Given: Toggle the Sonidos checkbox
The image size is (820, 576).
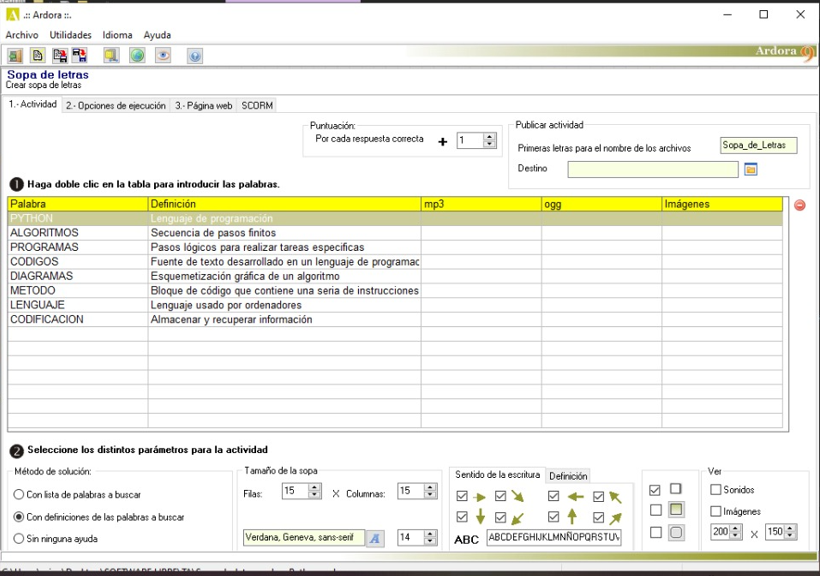Looking at the screenshot, I should [715, 490].
